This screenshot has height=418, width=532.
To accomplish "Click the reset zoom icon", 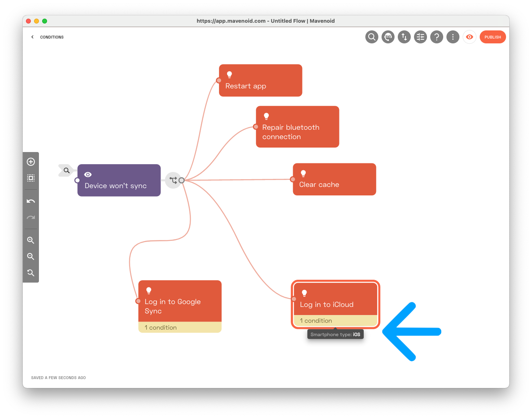I will [31, 273].
